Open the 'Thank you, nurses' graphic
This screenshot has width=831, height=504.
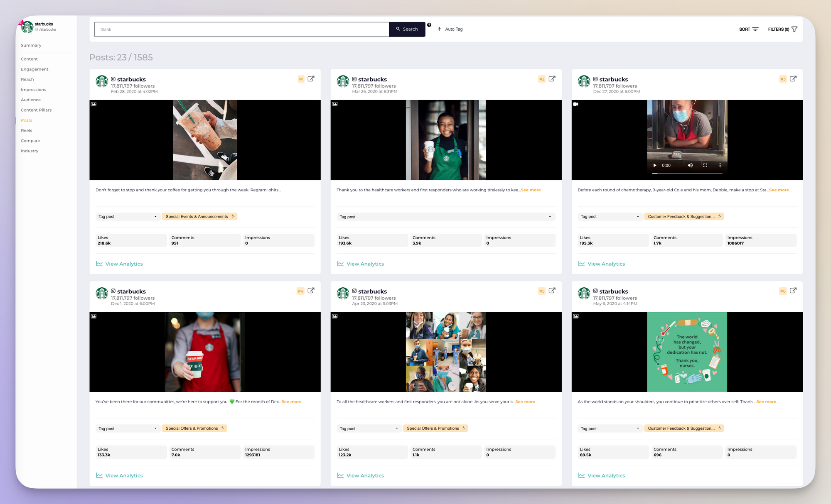687,352
